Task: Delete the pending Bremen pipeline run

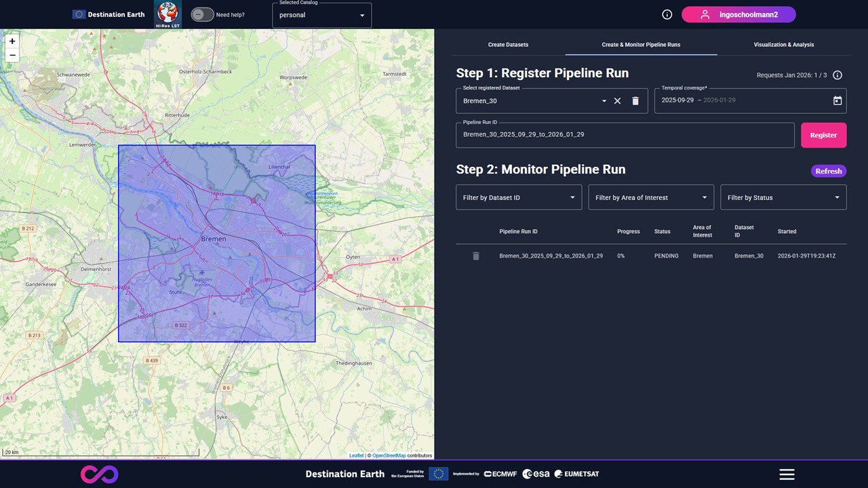Action: pos(476,256)
